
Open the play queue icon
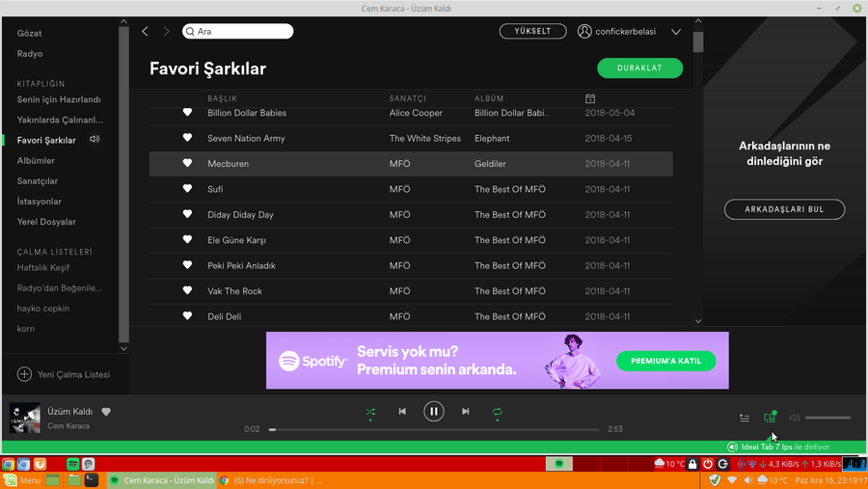click(x=745, y=418)
